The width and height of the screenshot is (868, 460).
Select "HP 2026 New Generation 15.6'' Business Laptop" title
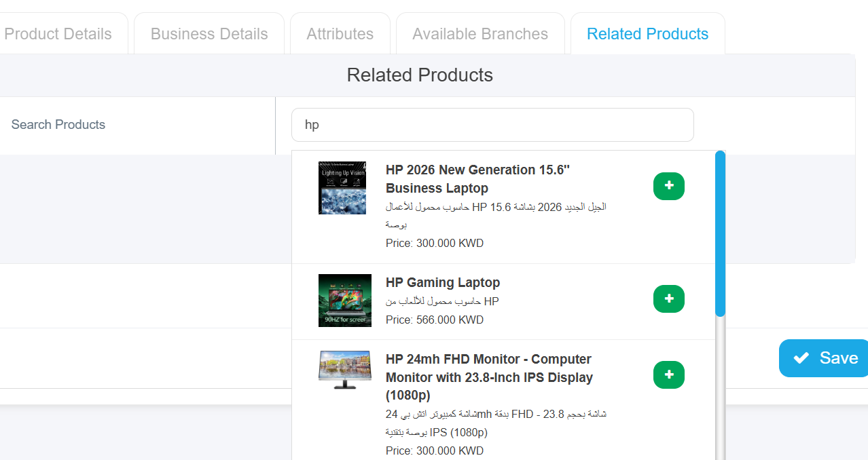pyautogui.click(x=477, y=179)
